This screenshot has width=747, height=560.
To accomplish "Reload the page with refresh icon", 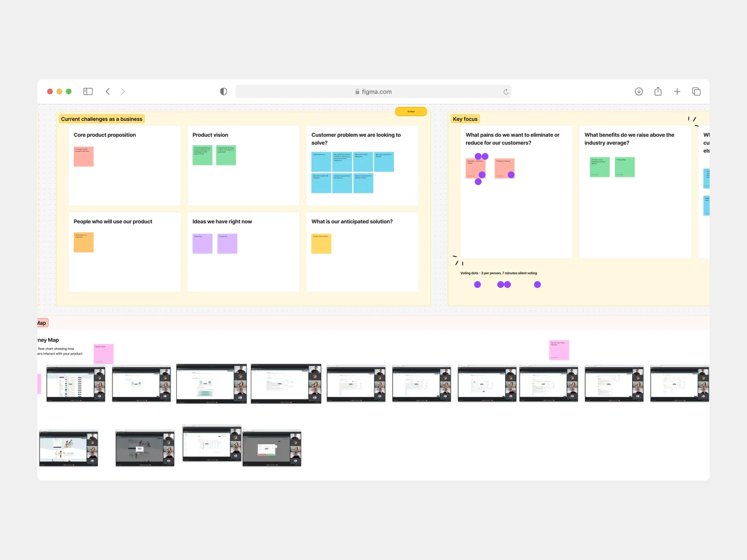I will [x=506, y=92].
